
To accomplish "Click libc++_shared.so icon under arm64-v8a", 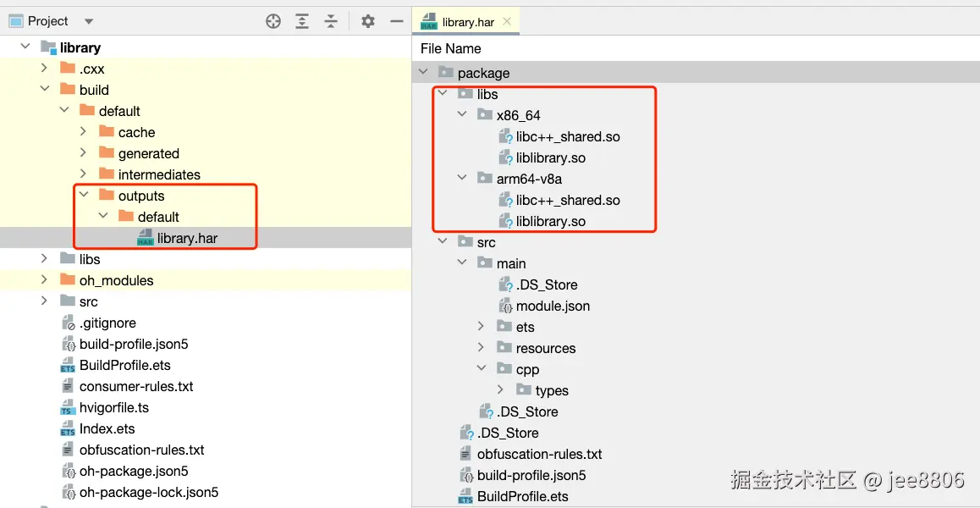I will pos(505,200).
